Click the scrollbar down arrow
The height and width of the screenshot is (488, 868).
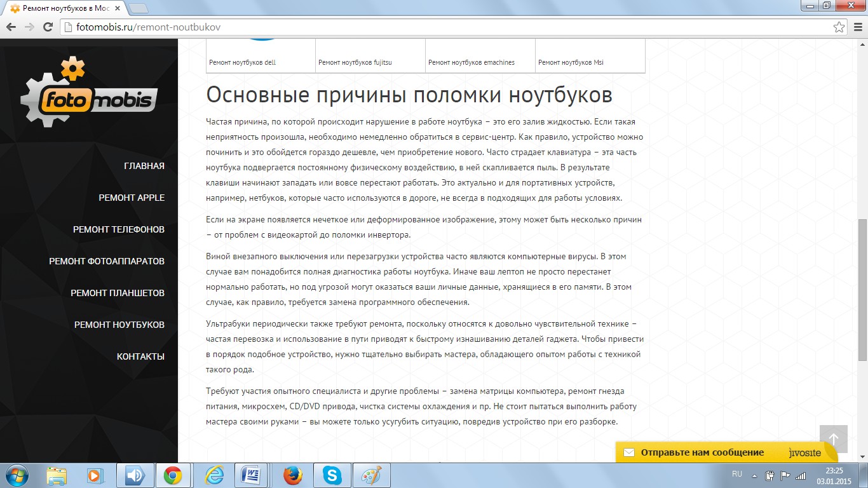point(862,458)
